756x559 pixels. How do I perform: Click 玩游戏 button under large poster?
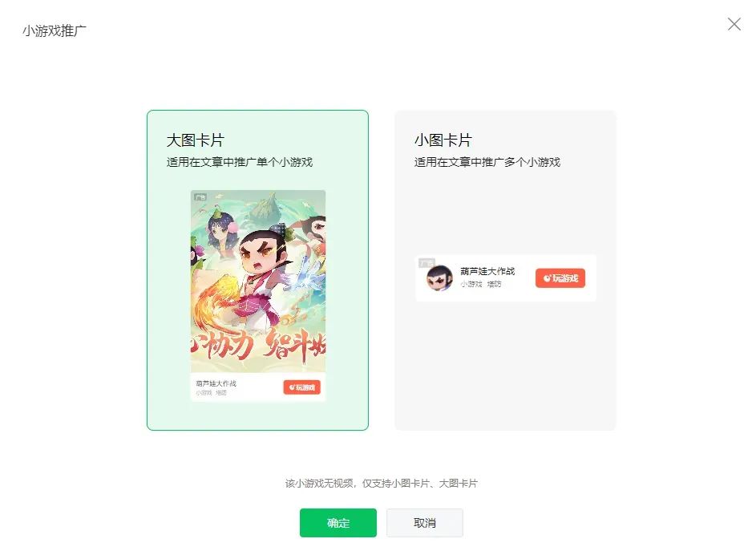pos(301,387)
